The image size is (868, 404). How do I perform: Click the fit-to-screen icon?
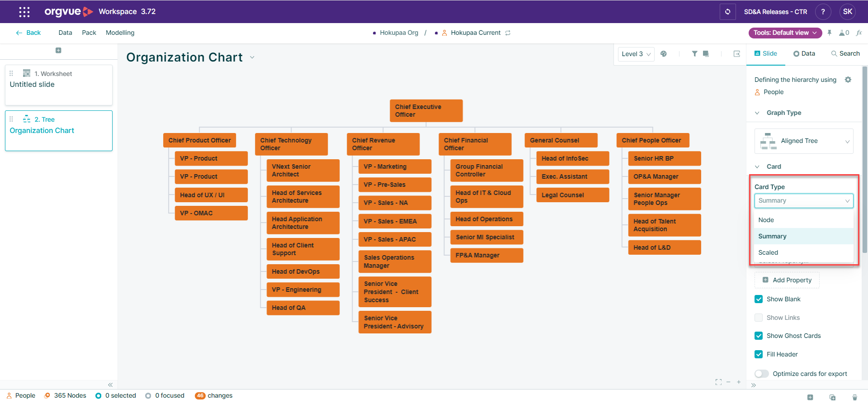tap(719, 382)
